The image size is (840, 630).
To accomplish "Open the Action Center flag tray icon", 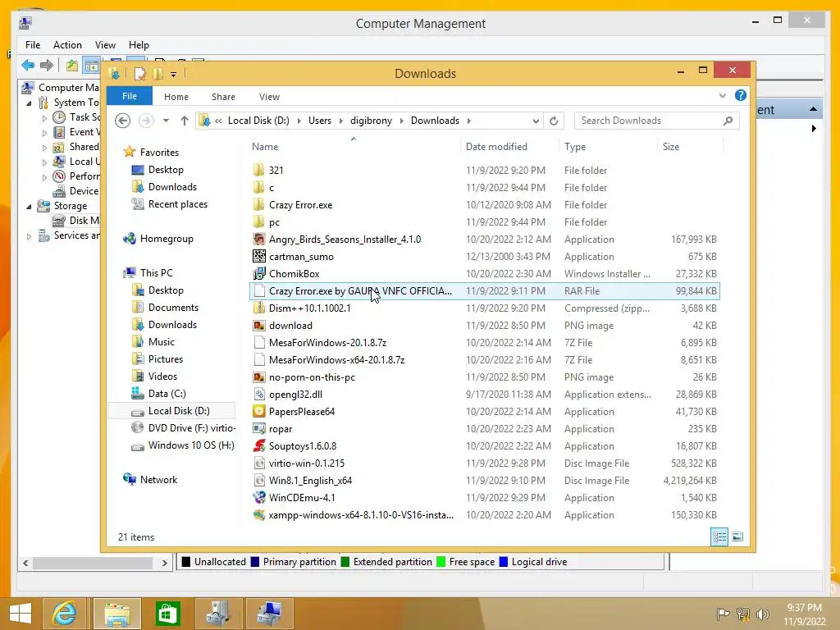I will pyautogui.click(x=724, y=614).
